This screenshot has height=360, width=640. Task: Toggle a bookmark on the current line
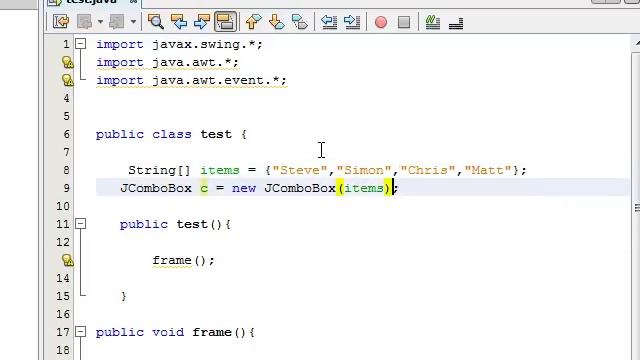300,22
